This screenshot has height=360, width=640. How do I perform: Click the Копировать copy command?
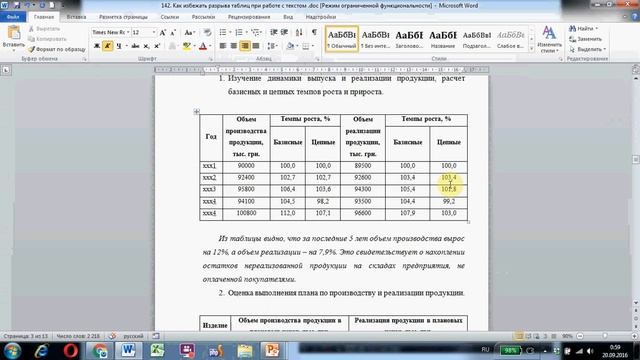tap(47, 39)
